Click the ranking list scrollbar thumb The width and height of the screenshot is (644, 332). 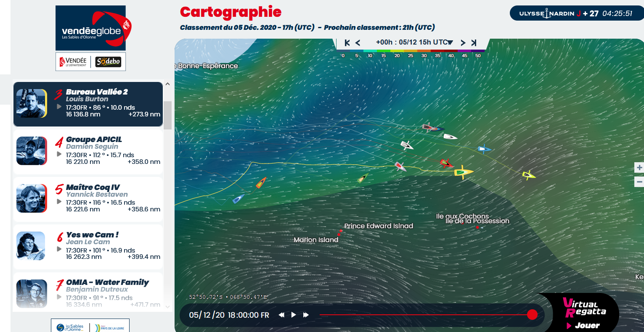click(x=167, y=115)
